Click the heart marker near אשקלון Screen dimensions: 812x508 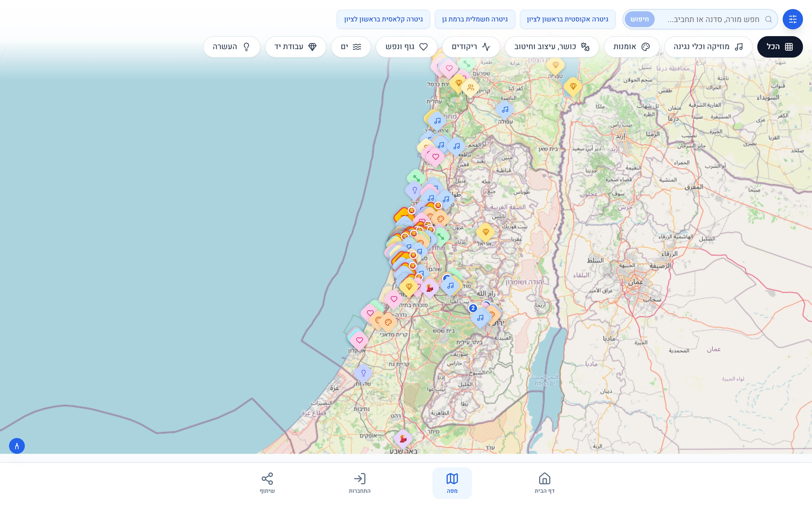coord(359,340)
